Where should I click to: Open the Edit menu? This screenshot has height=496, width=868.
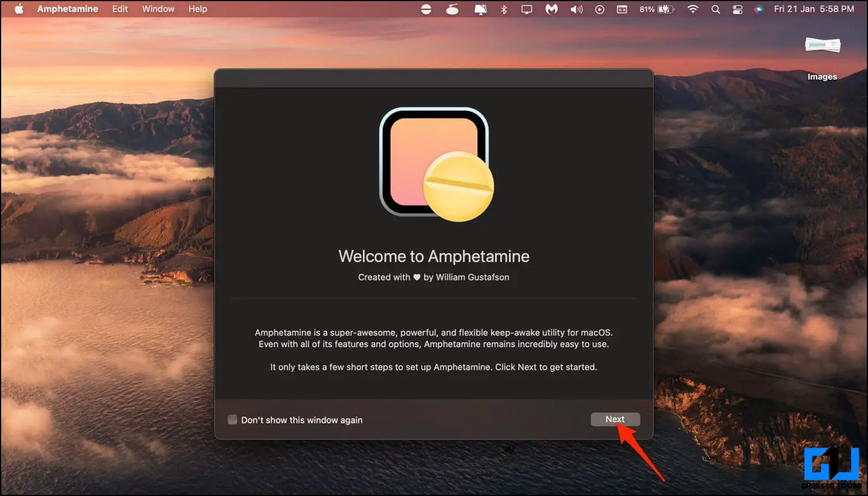pos(120,9)
